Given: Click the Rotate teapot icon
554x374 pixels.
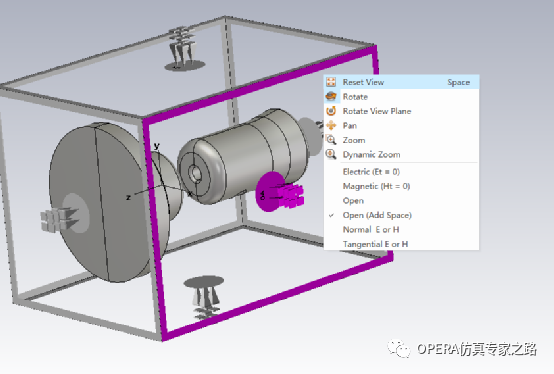Looking at the screenshot, I should click(x=331, y=96).
